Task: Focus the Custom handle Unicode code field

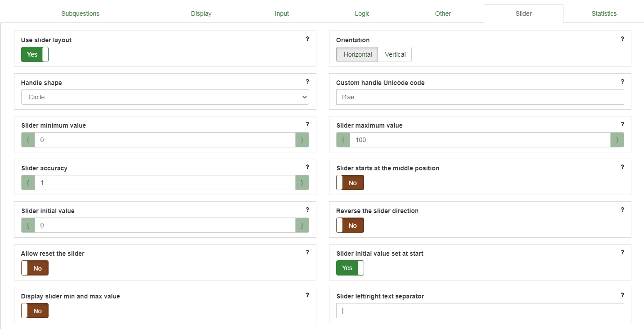Action: (480, 97)
